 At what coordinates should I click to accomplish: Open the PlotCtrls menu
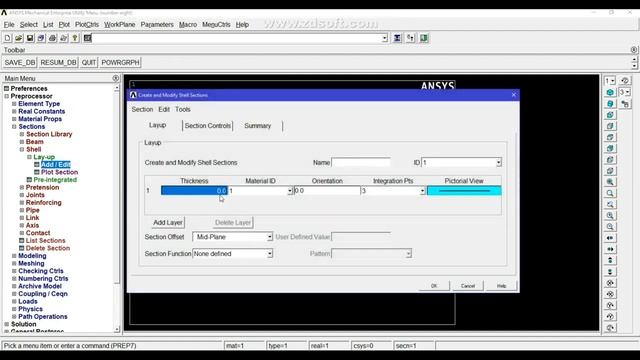point(87,24)
